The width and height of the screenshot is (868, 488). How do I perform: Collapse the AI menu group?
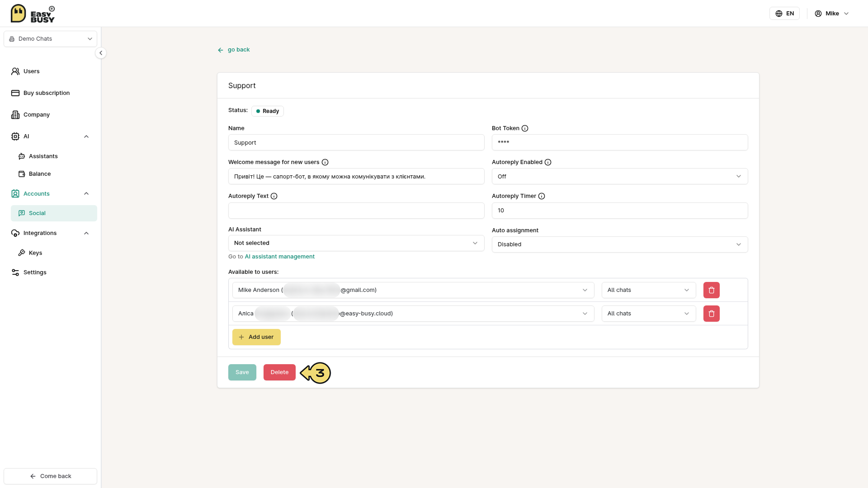click(86, 136)
